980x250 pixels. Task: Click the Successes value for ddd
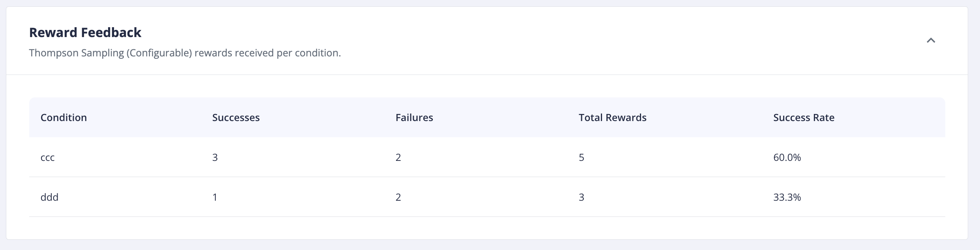tap(215, 197)
